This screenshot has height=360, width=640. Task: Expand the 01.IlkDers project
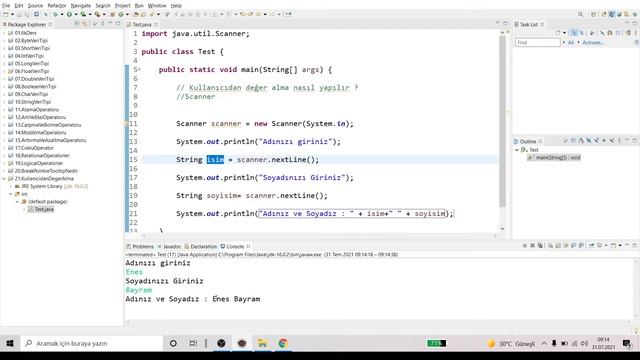(x=4, y=33)
